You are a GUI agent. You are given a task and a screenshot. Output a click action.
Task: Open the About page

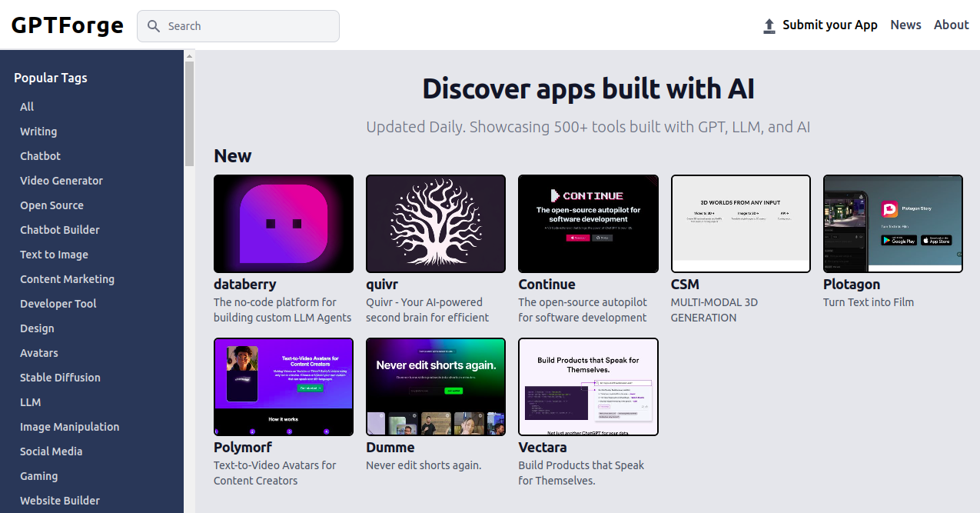(951, 25)
